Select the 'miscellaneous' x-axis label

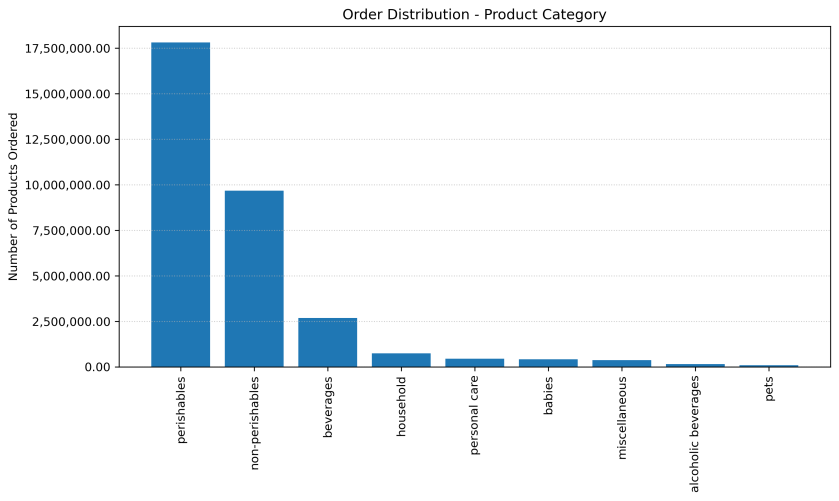pos(622,418)
